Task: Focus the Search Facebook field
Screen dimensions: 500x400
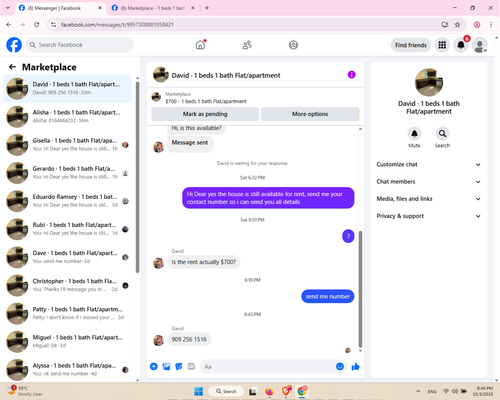Action: 80,45
